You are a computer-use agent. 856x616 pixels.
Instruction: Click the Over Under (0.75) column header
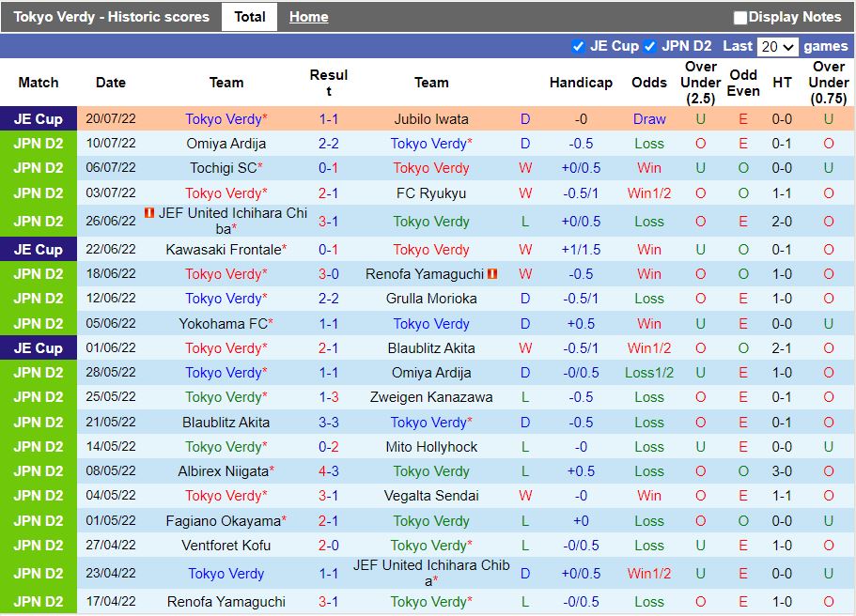tap(828, 83)
